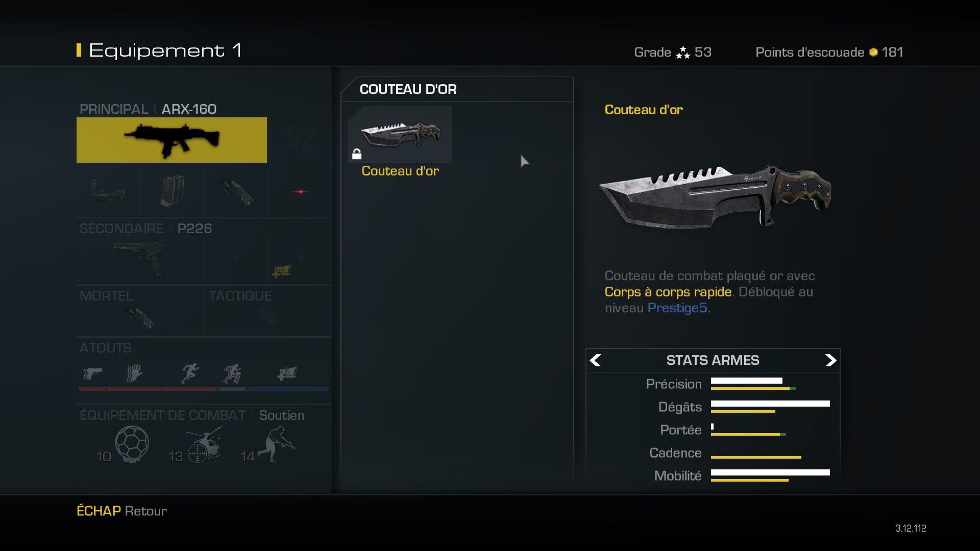Viewport: 980px width, 551px height.
Task: Click the extended magazine attachment icon
Action: [172, 191]
